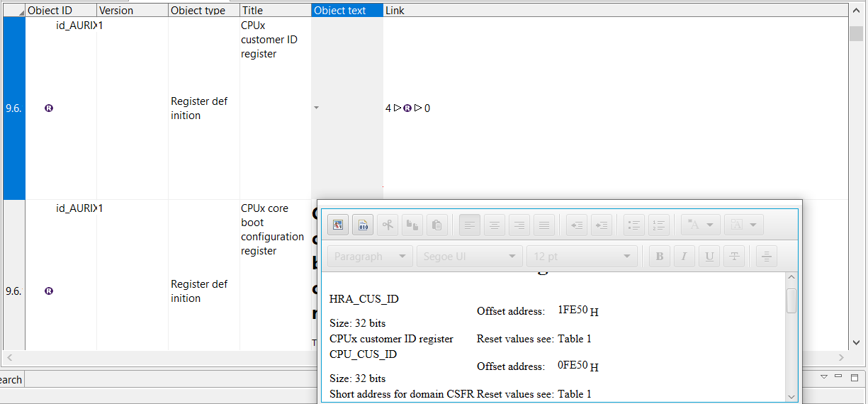
Task: Click the table's vertical scrollbar down arrow
Action: point(856,342)
